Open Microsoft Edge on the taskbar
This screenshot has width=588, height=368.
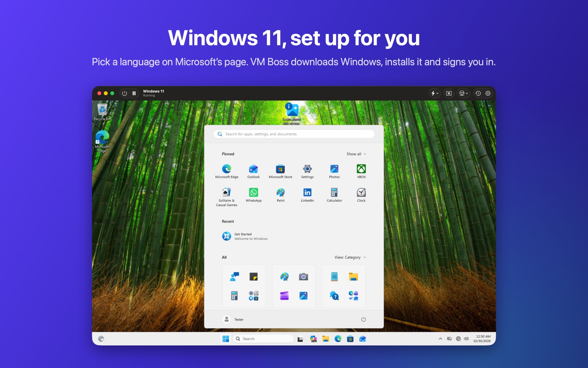tap(338, 339)
